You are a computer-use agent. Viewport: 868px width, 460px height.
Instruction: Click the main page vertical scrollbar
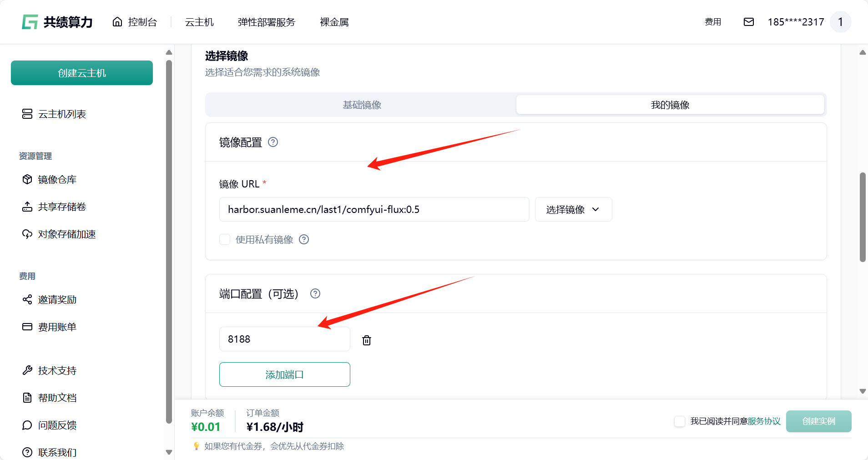click(863, 217)
